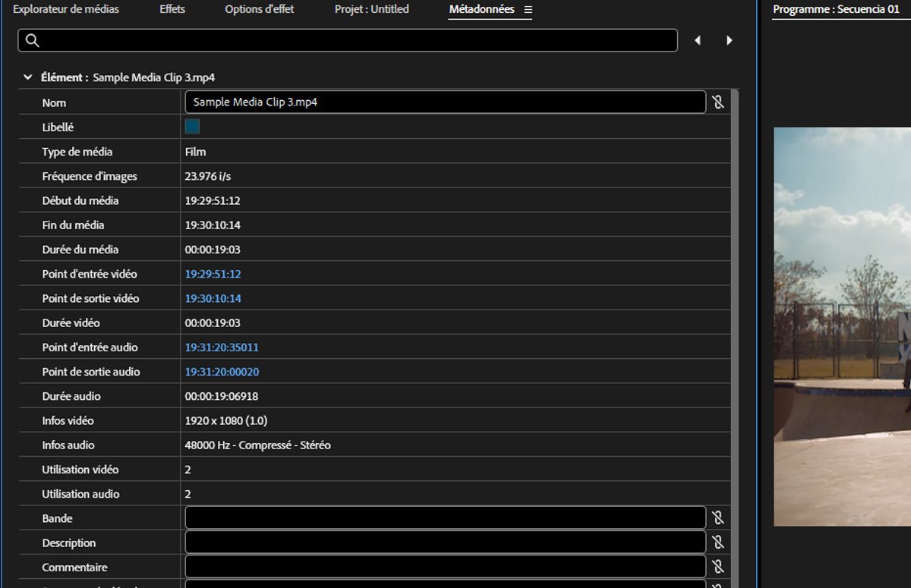Screen dimensions: 911x588
Task: Toggle link icon beside Bande field
Action: coord(718,518)
